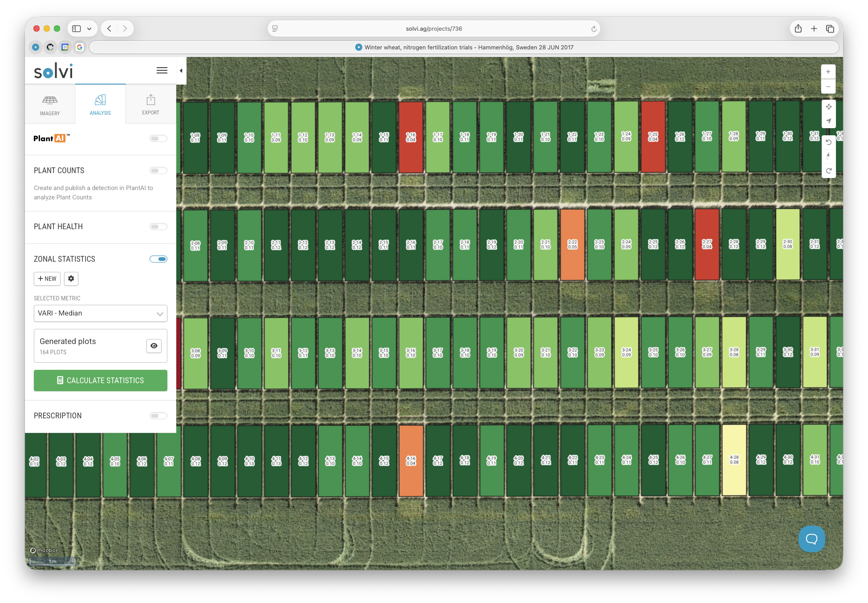Open the hamburger menu next to the Solvi logo
Image resolution: width=868 pixels, height=603 pixels.
[162, 70]
